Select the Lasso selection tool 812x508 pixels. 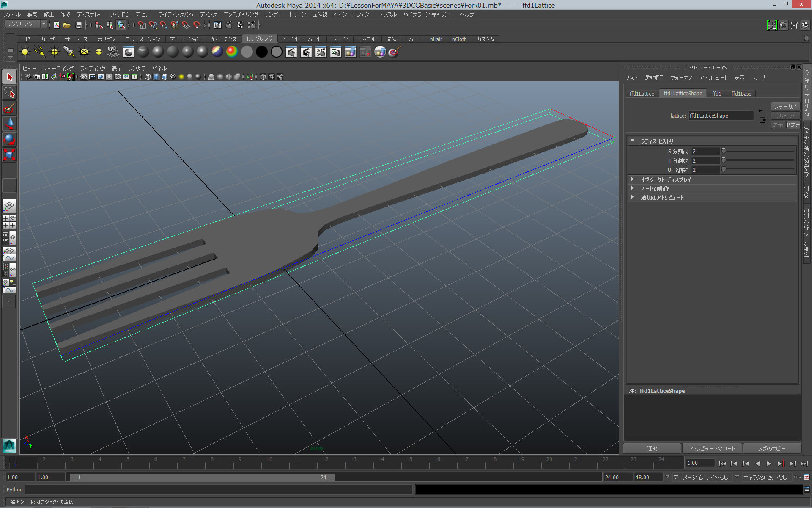point(9,93)
